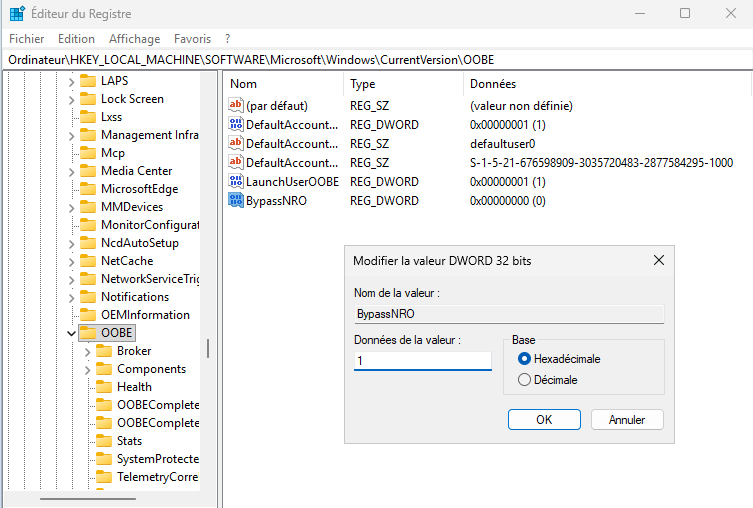Select the Hexadécimale base radio button
The height and width of the screenshot is (508, 753).
pyautogui.click(x=524, y=359)
